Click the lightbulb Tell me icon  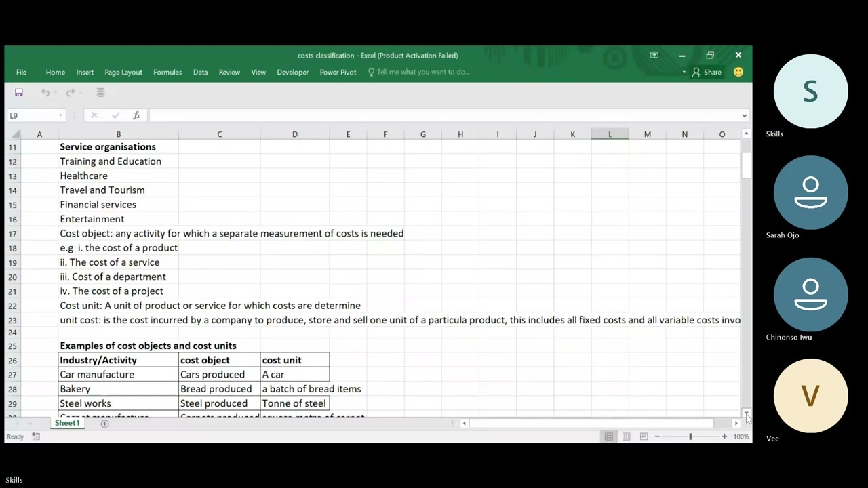[x=371, y=72]
